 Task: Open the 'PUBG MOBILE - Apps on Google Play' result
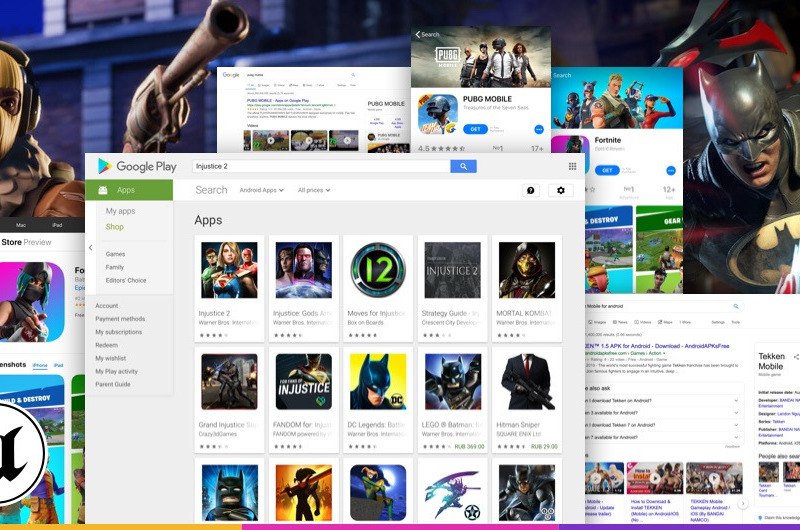pyautogui.click(x=278, y=101)
